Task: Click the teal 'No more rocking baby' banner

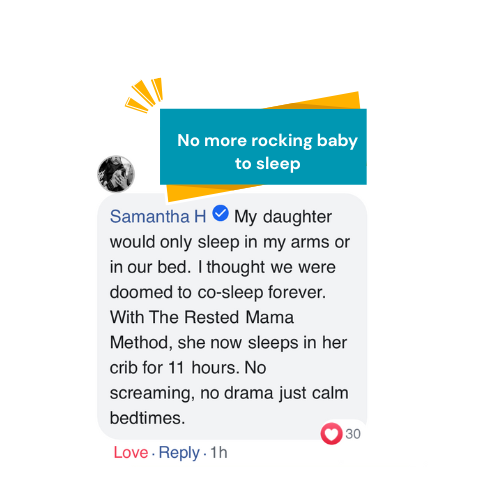Action: (x=263, y=147)
